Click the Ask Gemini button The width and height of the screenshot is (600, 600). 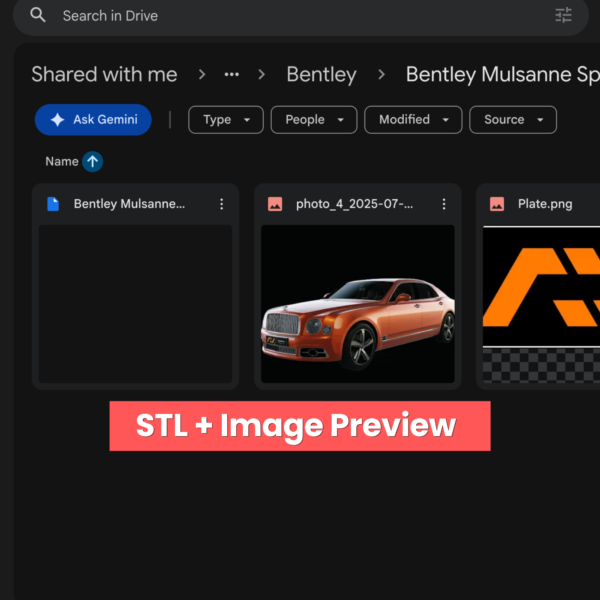(93, 120)
